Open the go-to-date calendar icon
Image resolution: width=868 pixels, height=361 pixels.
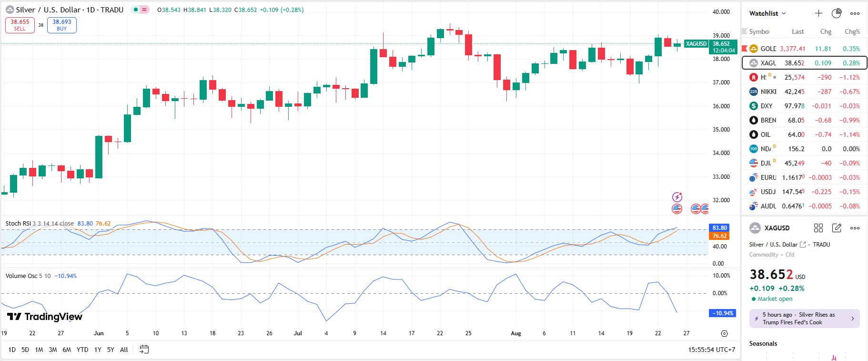point(144,350)
